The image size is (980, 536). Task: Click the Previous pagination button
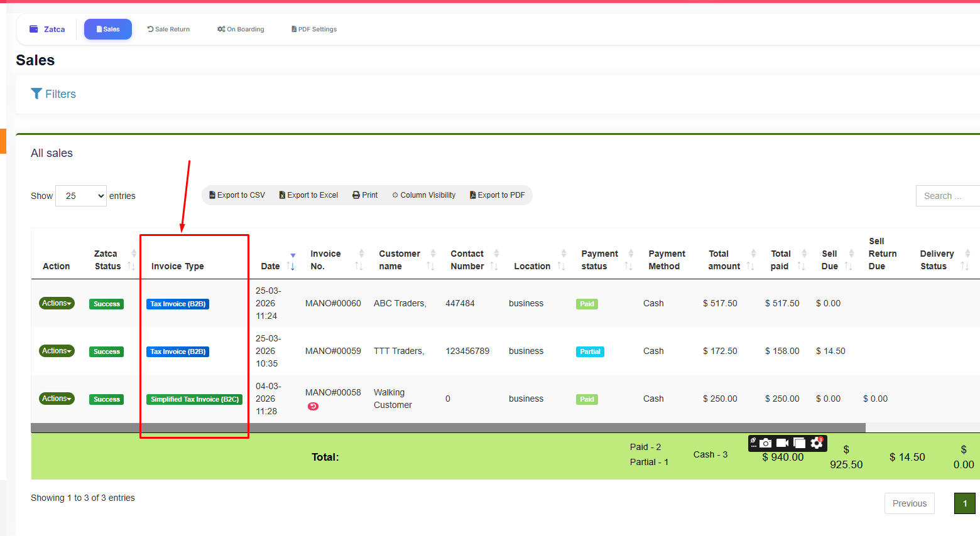(x=909, y=503)
